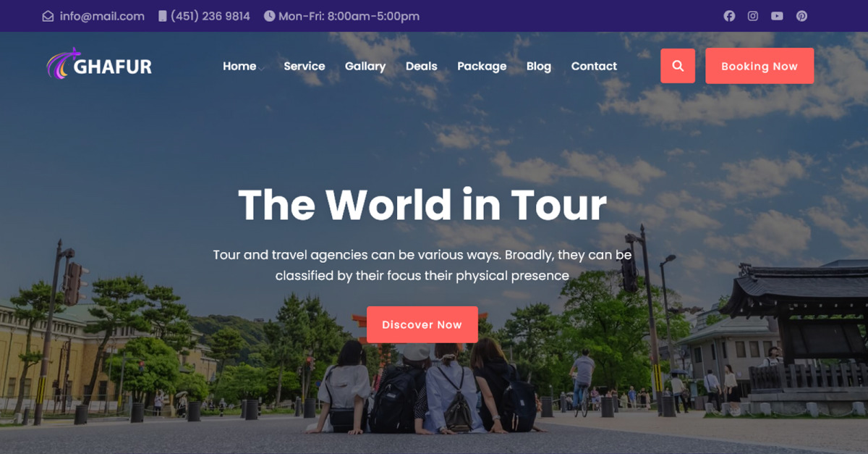Click the clock icon beside opening hours
The height and width of the screenshot is (454, 868).
[x=269, y=16]
